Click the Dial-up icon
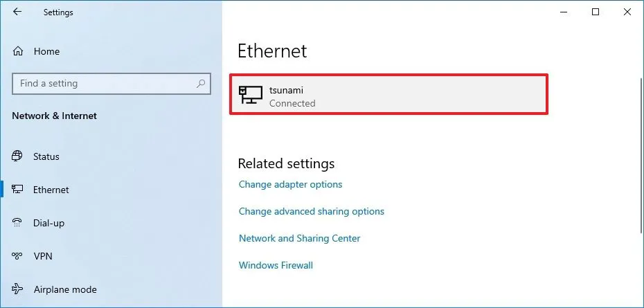 [19, 223]
